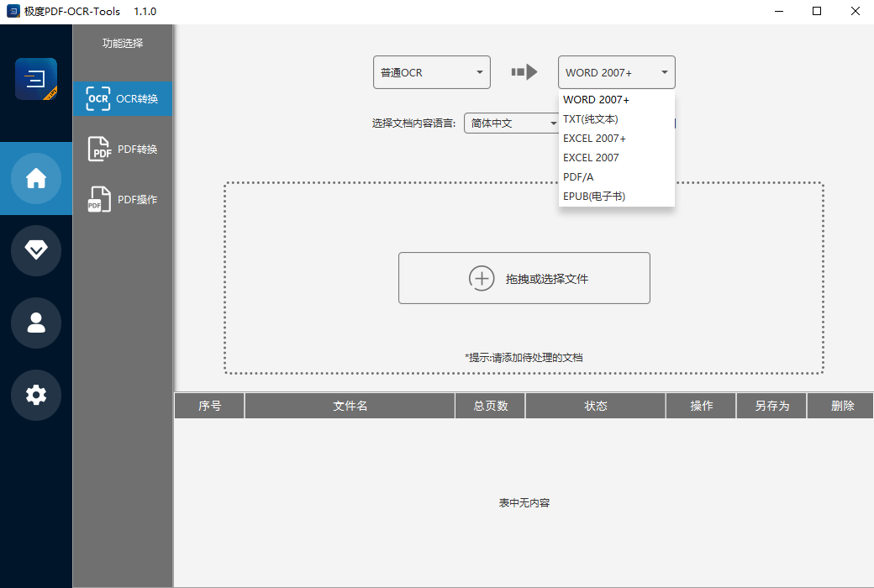Screen dimensions: 874x588
Task: Expand the 普通OCR mode dropdown
Action: coord(431,72)
